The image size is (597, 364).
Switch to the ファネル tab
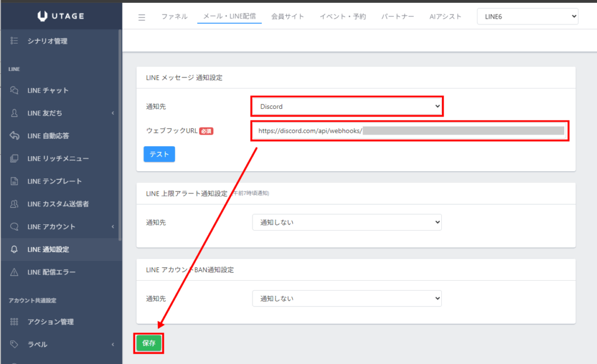(174, 17)
